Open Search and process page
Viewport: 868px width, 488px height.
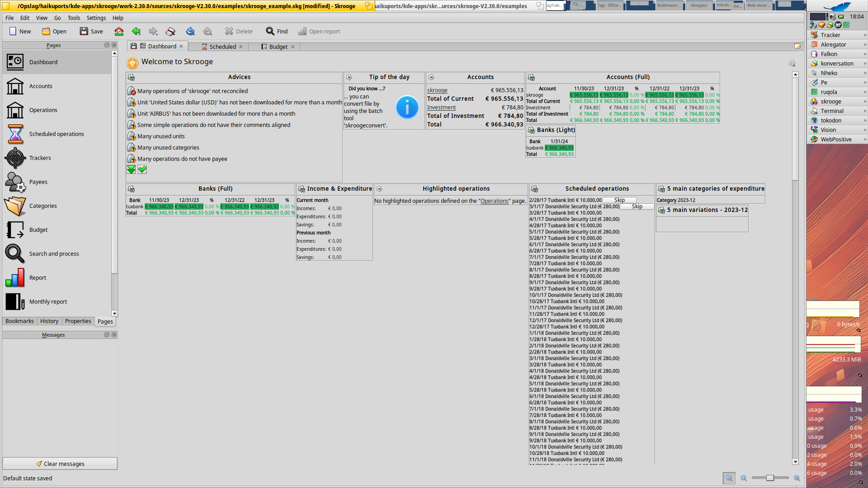(57, 253)
